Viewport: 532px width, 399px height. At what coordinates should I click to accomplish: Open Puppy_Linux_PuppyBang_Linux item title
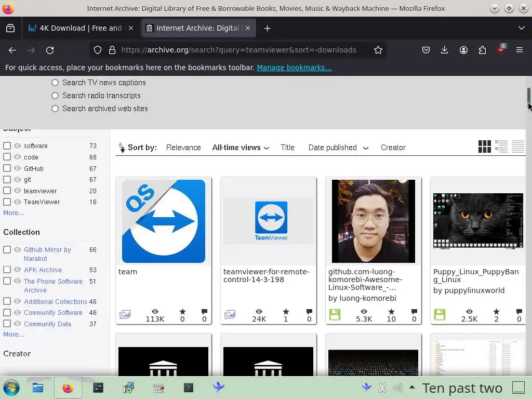tap(476, 275)
